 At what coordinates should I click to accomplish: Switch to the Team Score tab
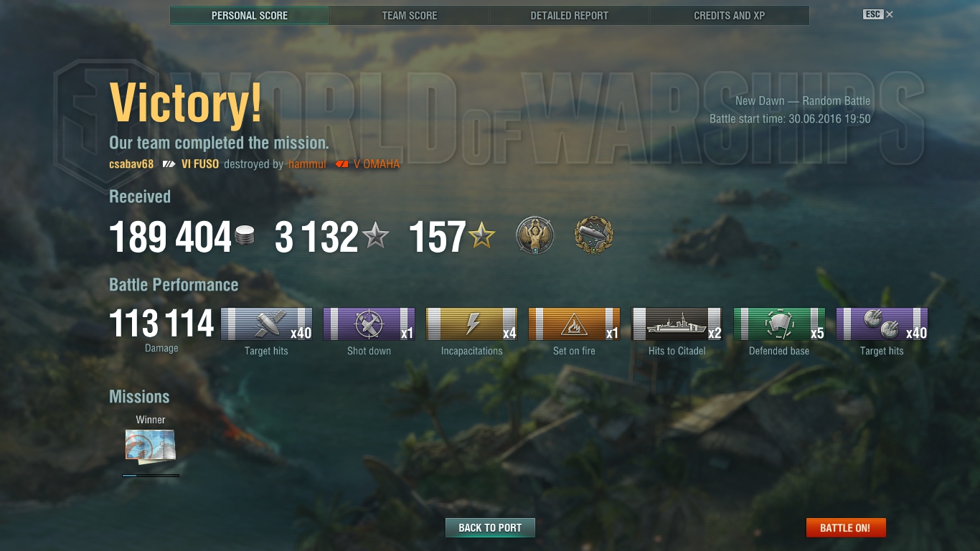[410, 15]
